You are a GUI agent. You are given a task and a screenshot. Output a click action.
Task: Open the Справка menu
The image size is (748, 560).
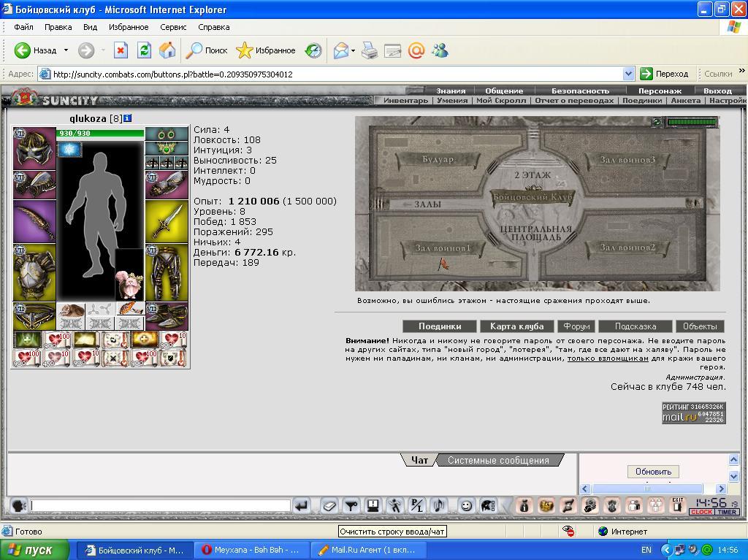point(214,27)
